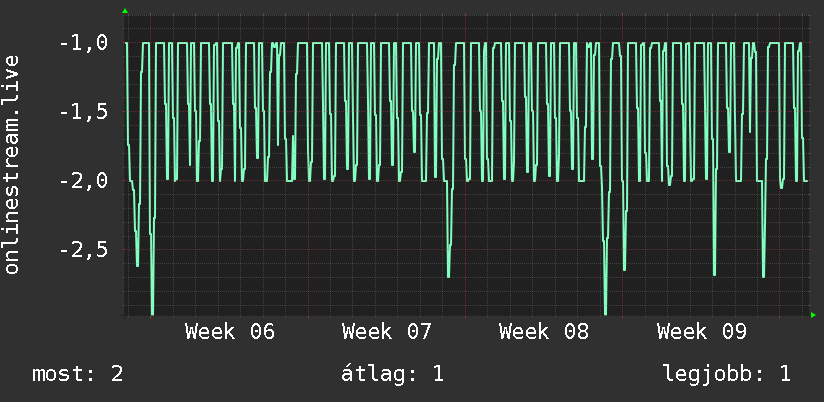Click the '-1,5' y-axis value

(84, 112)
